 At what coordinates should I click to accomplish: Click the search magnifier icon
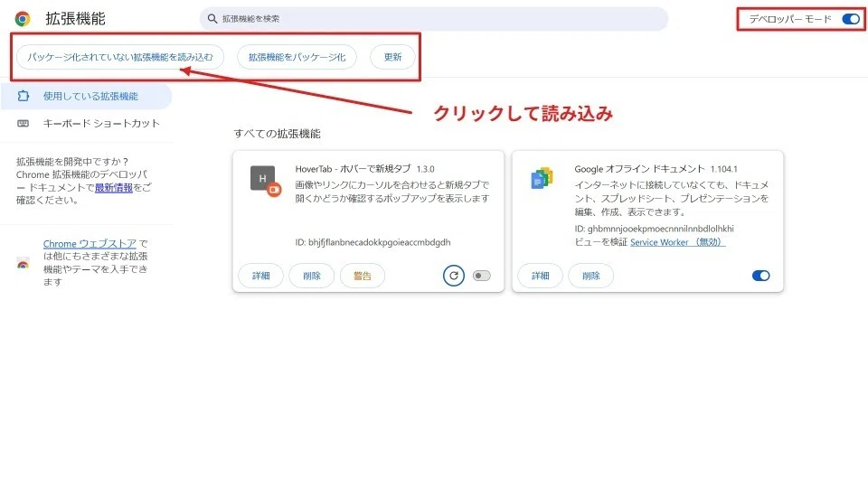click(212, 19)
